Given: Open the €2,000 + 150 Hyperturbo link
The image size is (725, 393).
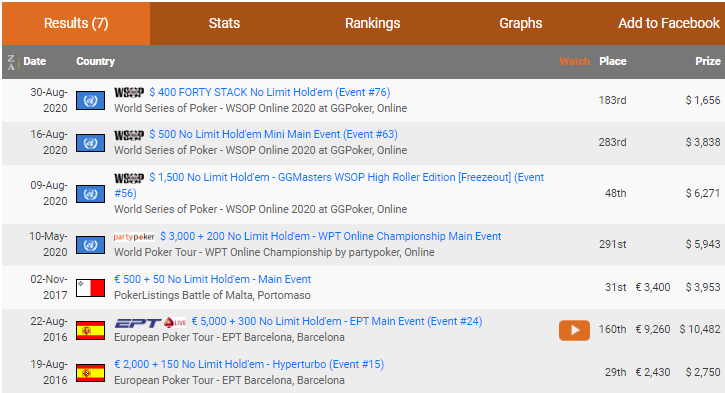Looking at the screenshot, I should click(249, 364).
